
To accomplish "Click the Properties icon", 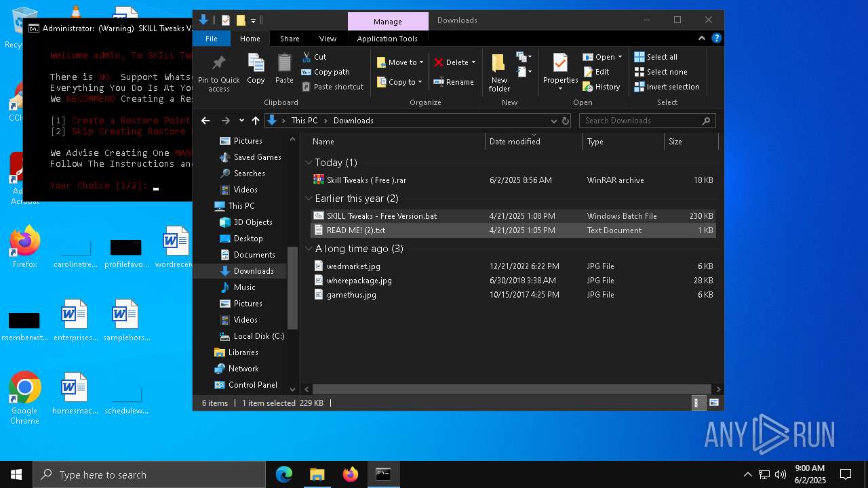I will point(560,63).
